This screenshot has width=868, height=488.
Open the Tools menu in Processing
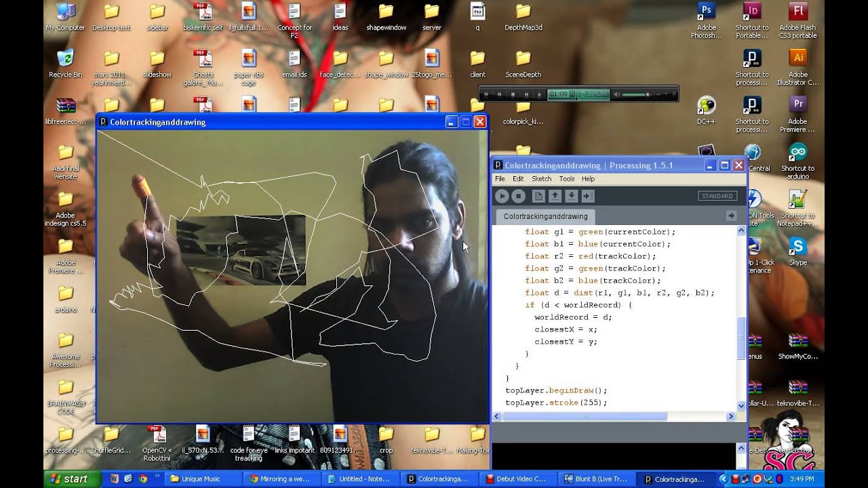(567, 179)
